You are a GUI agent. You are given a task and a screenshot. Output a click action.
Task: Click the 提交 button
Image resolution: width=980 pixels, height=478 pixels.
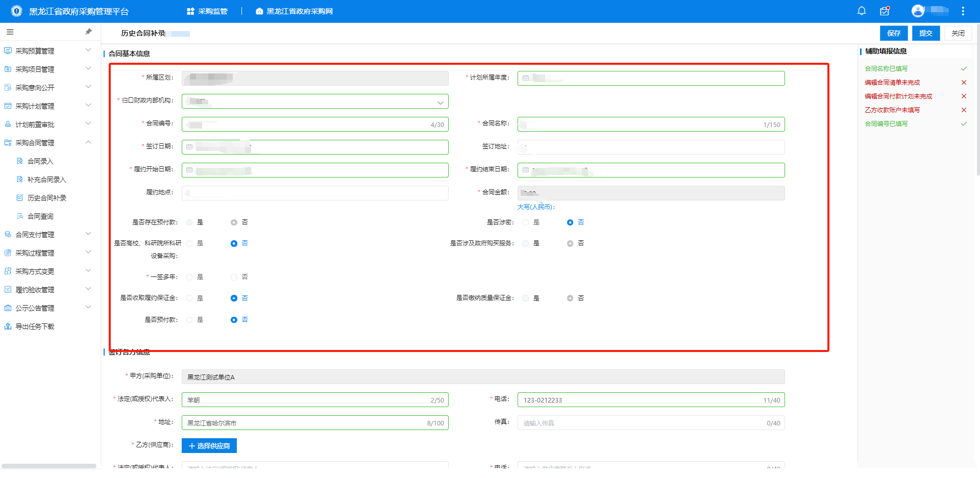[926, 33]
